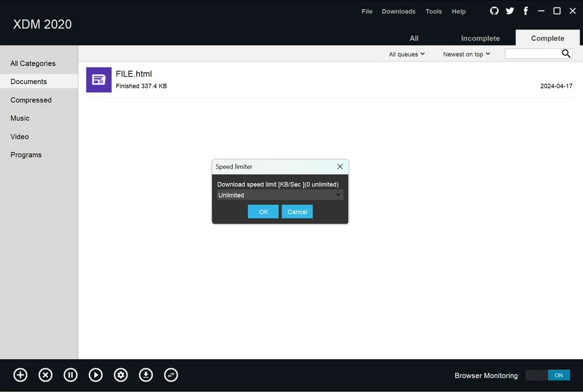Select the FILE.html download name

133,74
